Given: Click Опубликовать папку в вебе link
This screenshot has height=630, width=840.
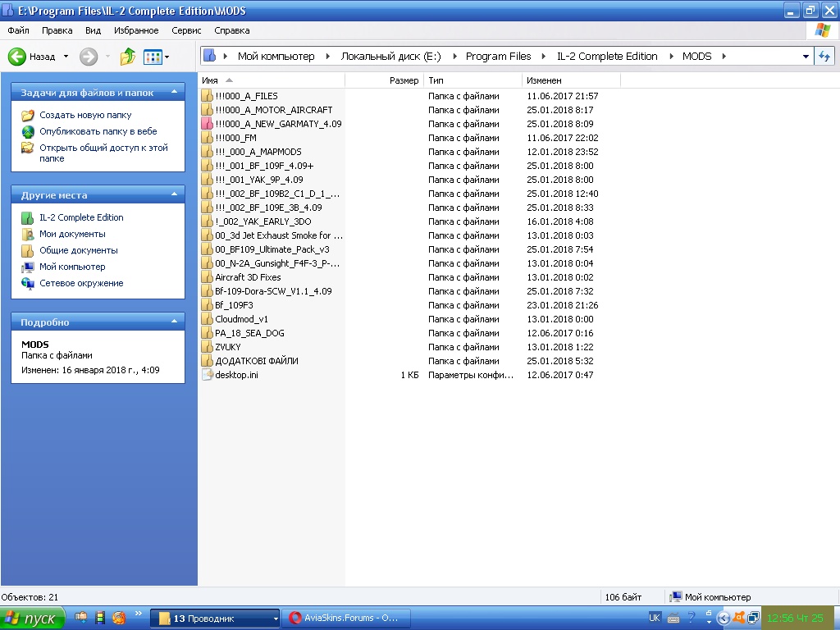Looking at the screenshot, I should (x=98, y=131).
